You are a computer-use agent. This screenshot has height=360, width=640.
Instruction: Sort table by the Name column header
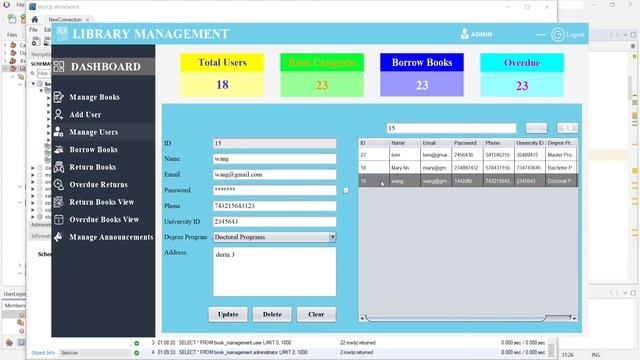pyautogui.click(x=405, y=143)
